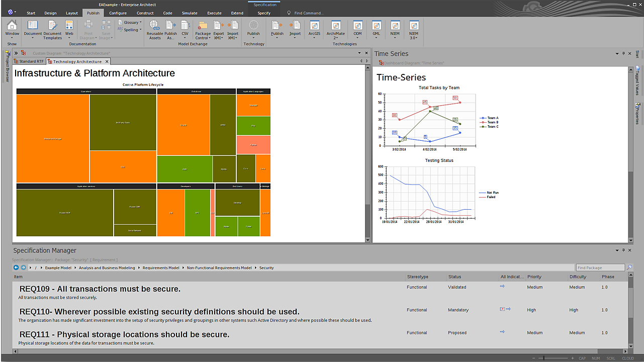Click the Print Diagram icon
This screenshot has width=644, height=362.
pos(88,25)
